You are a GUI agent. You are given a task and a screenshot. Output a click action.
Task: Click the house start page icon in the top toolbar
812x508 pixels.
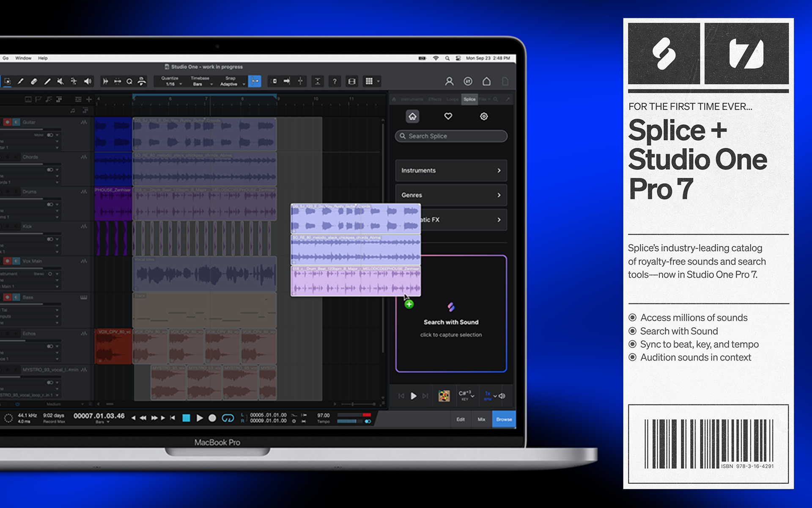pyautogui.click(x=486, y=81)
